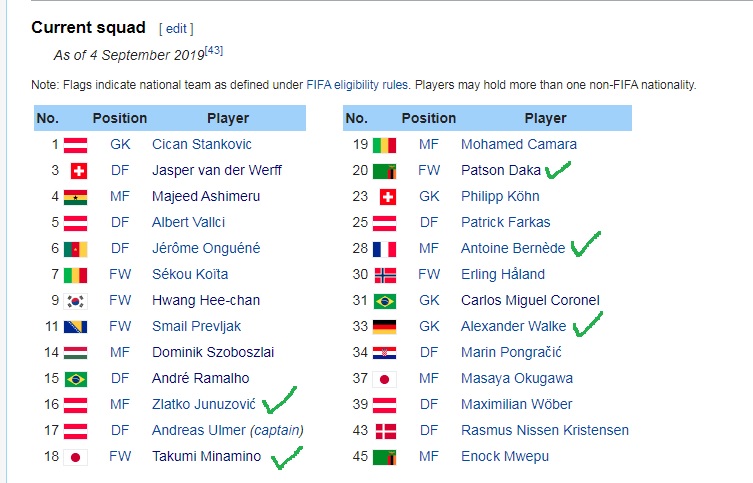The height and width of the screenshot is (483, 753).
Task: Open the edit link for Current squad
Action: point(176,29)
